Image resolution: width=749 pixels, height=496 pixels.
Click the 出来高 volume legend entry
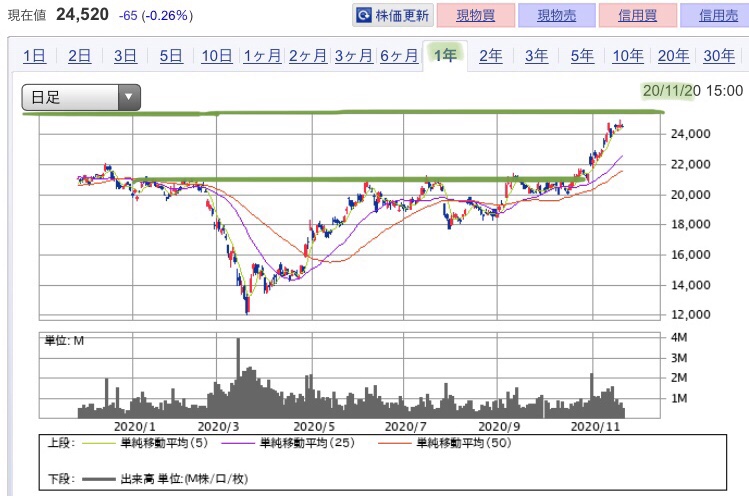[165, 478]
